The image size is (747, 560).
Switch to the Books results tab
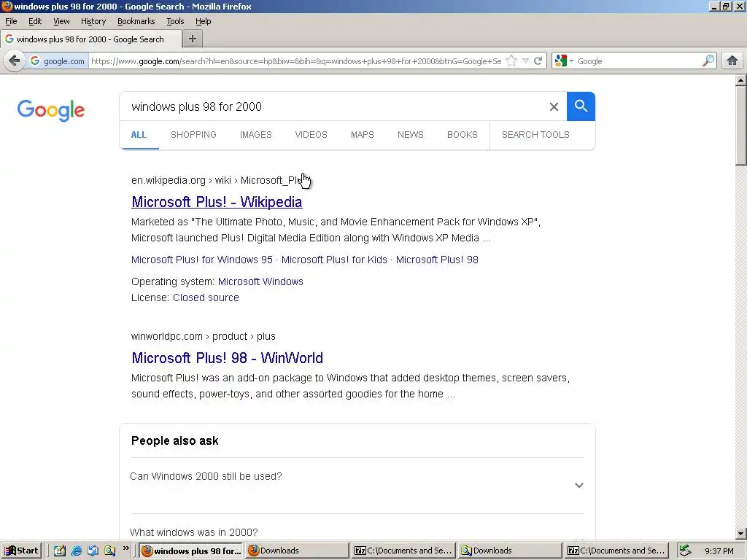[x=462, y=135]
